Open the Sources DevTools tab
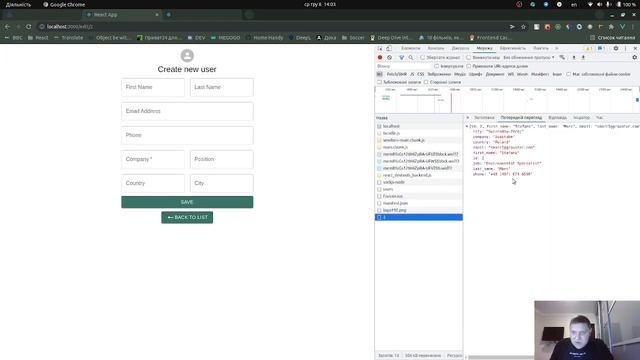The width and height of the screenshot is (640, 360). 460,48
